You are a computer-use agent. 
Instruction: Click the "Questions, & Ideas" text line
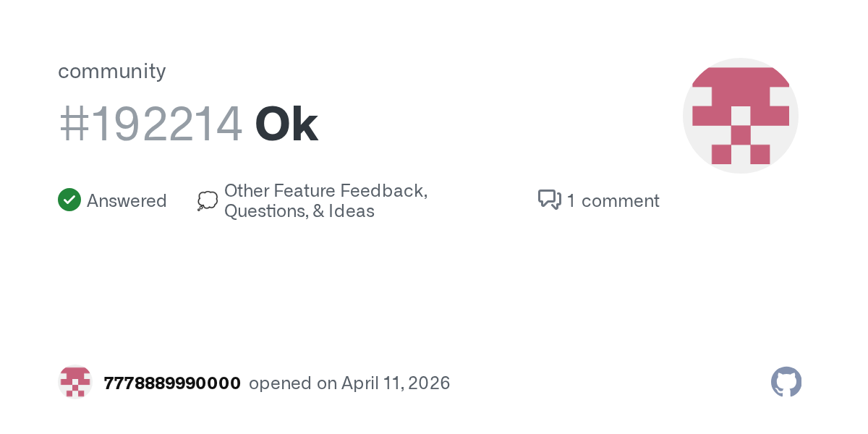(x=299, y=211)
